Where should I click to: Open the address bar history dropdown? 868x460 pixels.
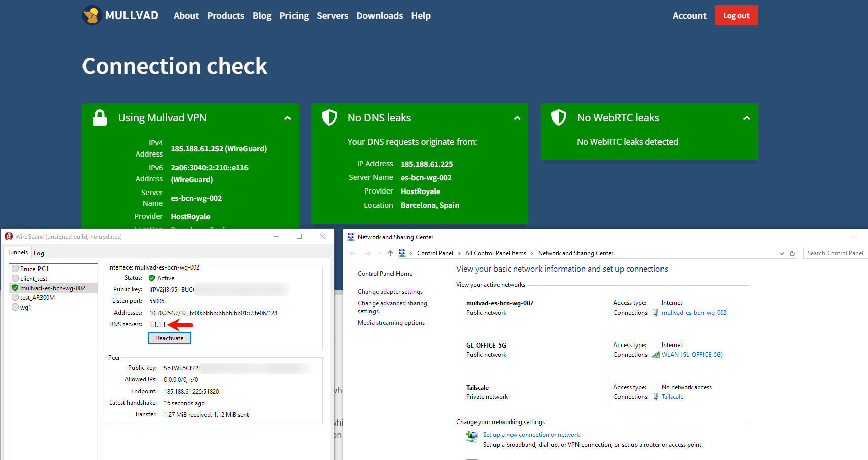point(781,253)
